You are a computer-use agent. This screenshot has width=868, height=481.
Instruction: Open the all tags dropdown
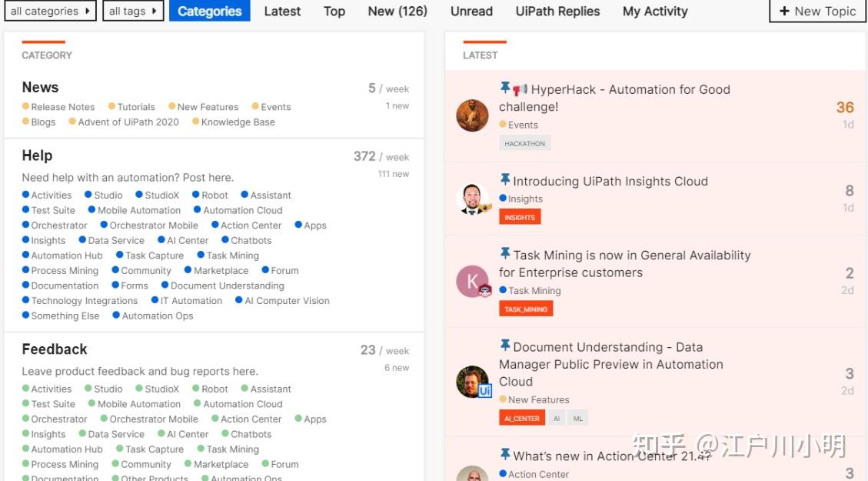(132, 11)
